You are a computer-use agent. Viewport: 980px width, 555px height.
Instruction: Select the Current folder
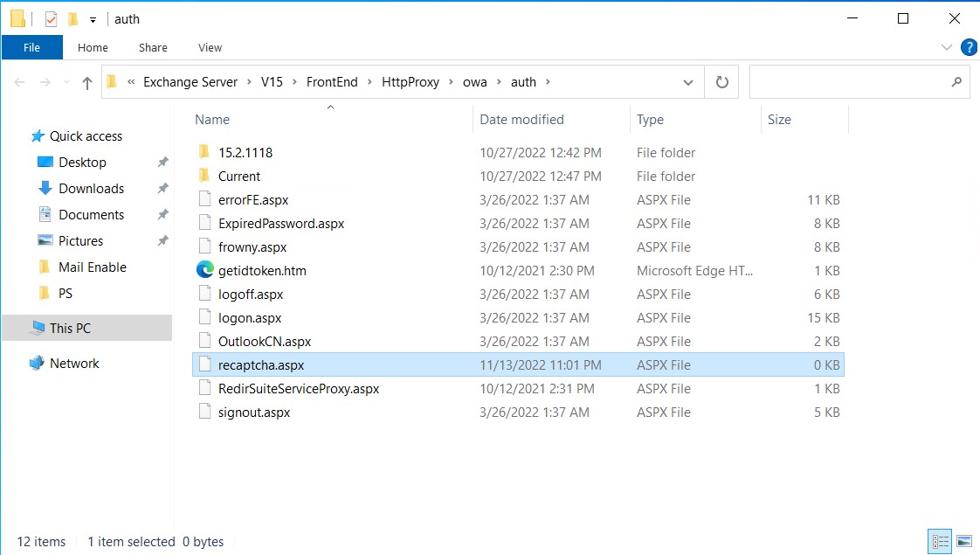point(239,177)
